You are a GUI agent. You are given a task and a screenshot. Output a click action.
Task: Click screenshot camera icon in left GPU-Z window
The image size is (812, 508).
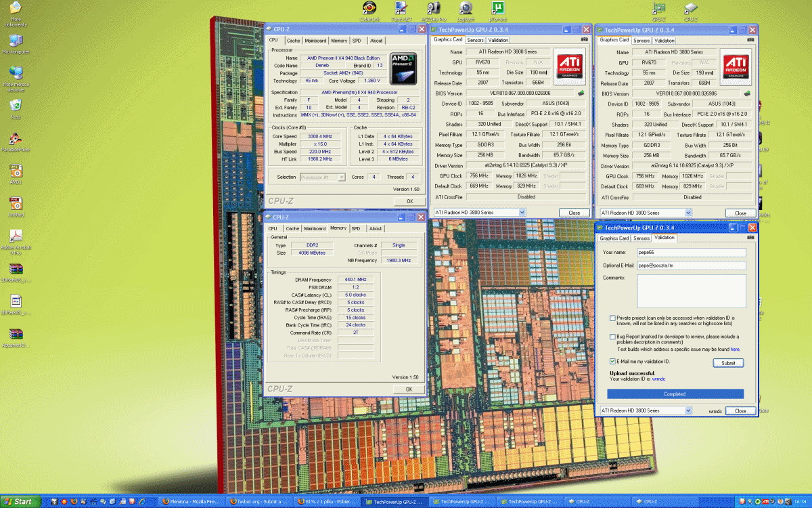[x=584, y=39]
